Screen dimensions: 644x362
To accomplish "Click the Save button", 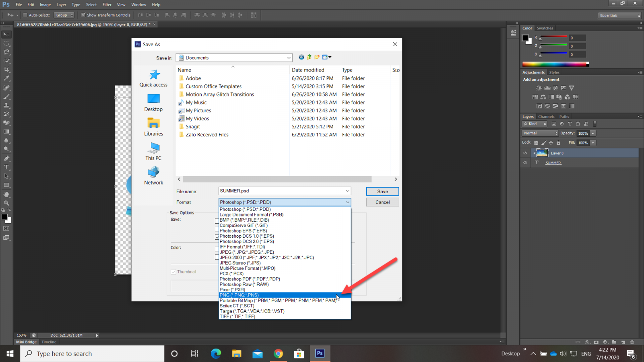I will (382, 191).
